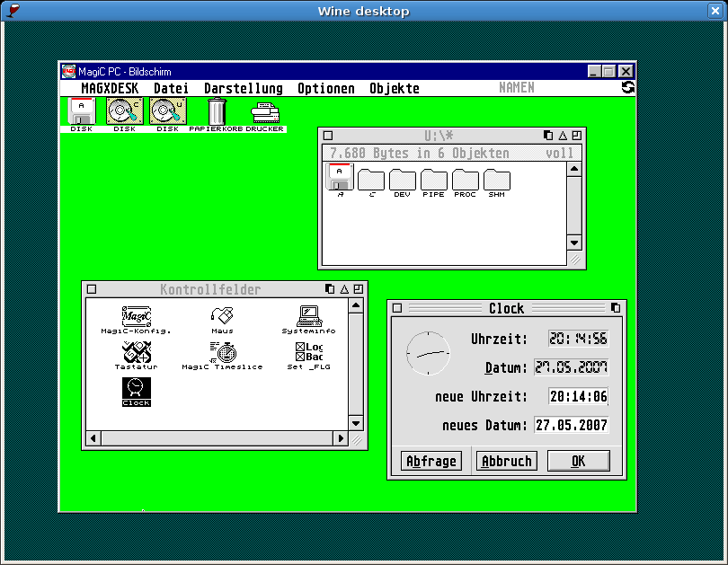Select the PROC folder
This screenshot has height=565, width=728.
[x=466, y=183]
